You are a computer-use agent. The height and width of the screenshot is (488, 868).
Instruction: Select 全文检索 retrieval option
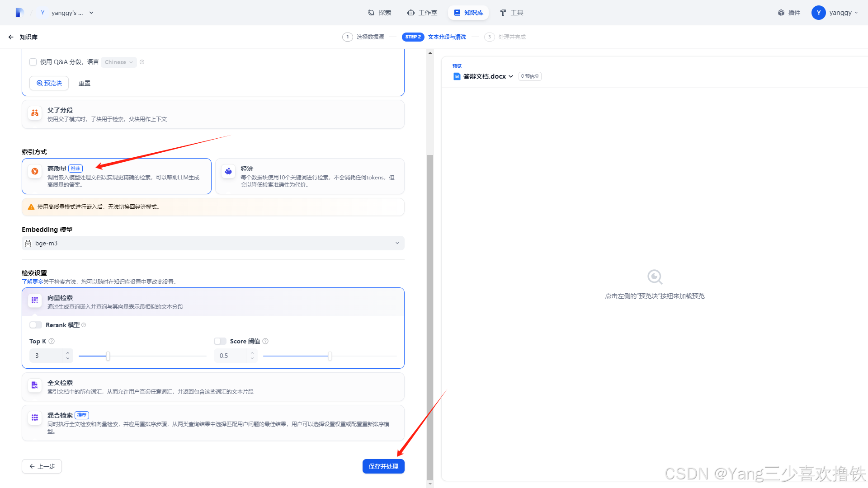[x=213, y=387]
